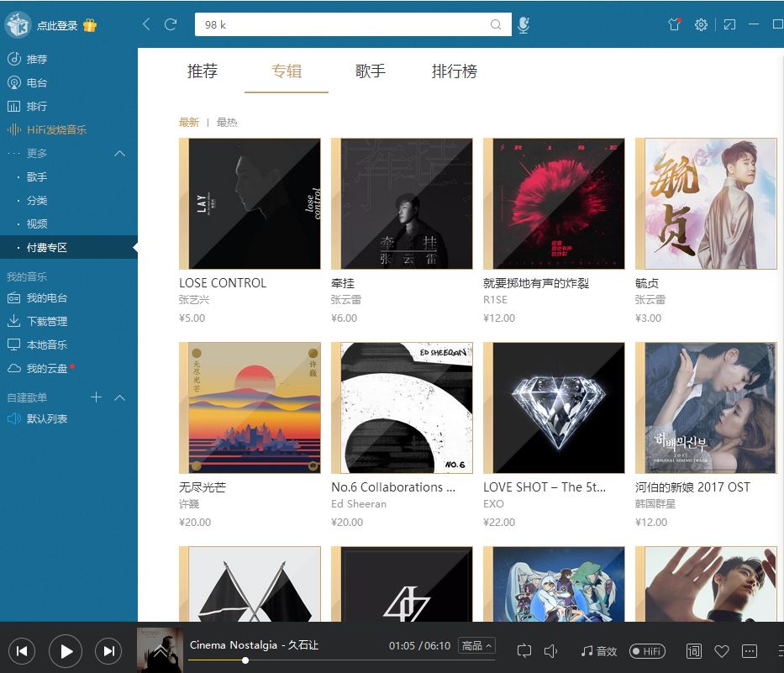Favorite the song with the heart icon
Image resolution: width=784 pixels, height=673 pixels.
[x=722, y=651]
